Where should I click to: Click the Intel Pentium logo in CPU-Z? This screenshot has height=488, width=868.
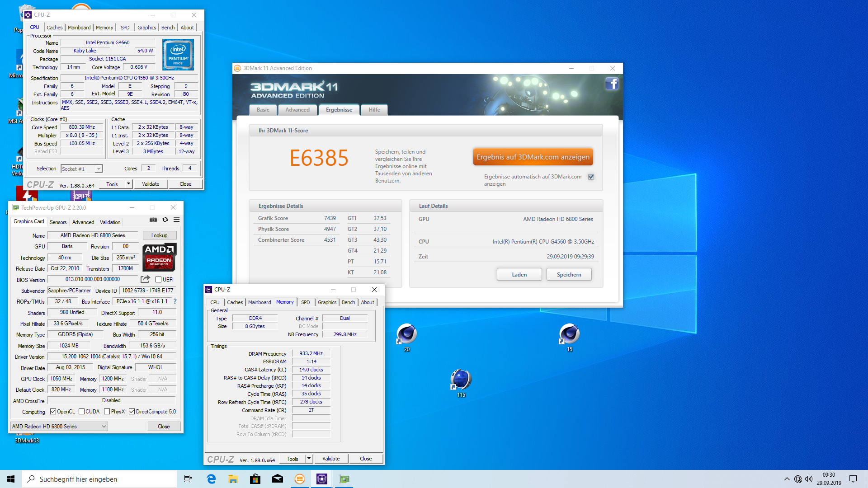(x=178, y=55)
